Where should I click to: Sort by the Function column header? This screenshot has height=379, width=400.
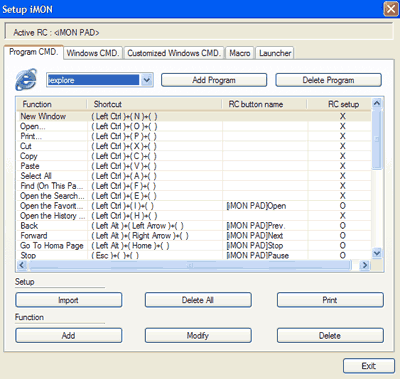coord(52,104)
